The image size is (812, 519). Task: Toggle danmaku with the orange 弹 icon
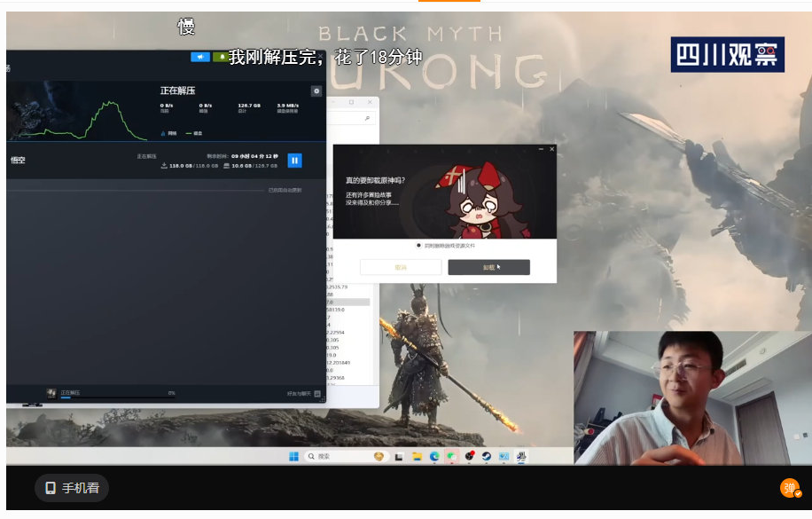pyautogui.click(x=790, y=488)
